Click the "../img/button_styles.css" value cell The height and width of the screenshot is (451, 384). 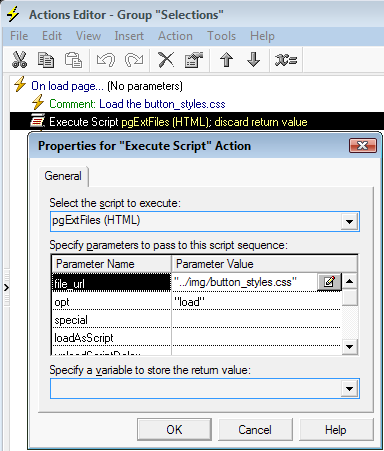point(244,282)
